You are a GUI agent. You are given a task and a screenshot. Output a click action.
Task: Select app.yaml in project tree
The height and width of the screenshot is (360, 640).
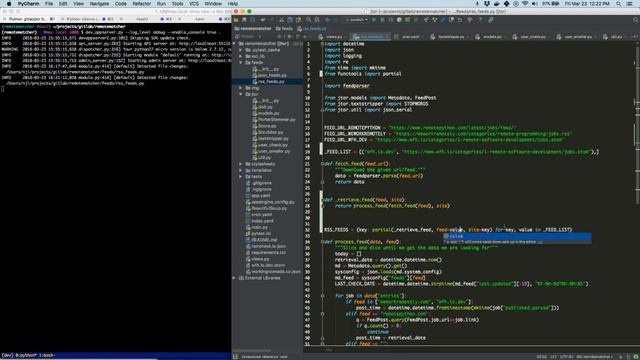pyautogui.click(x=258, y=196)
